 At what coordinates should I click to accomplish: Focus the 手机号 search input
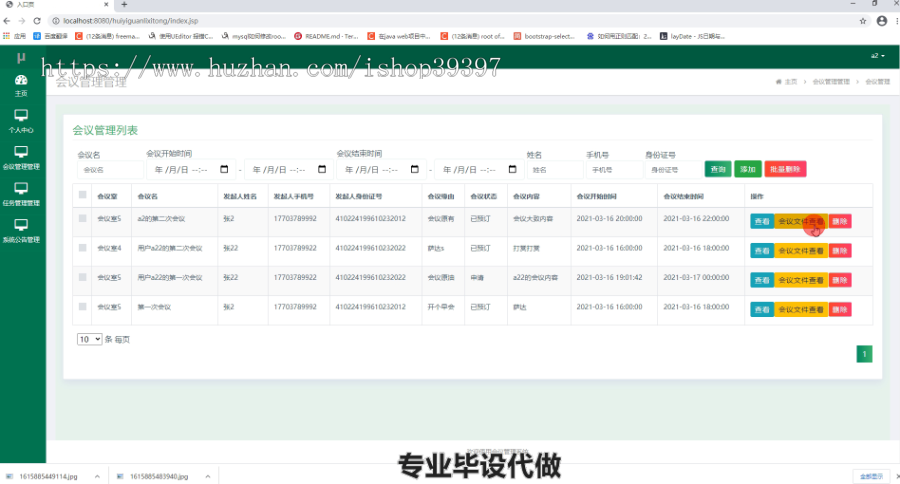(x=614, y=170)
